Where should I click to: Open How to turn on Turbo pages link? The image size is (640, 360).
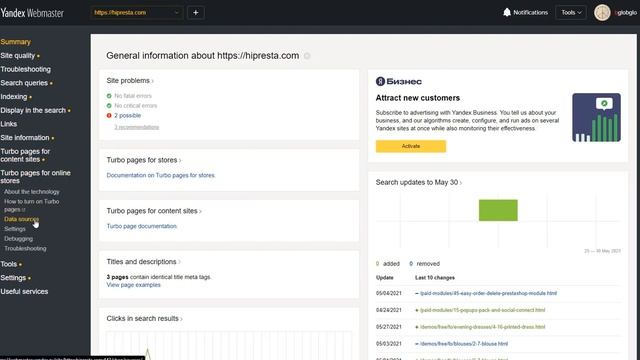[32, 205]
